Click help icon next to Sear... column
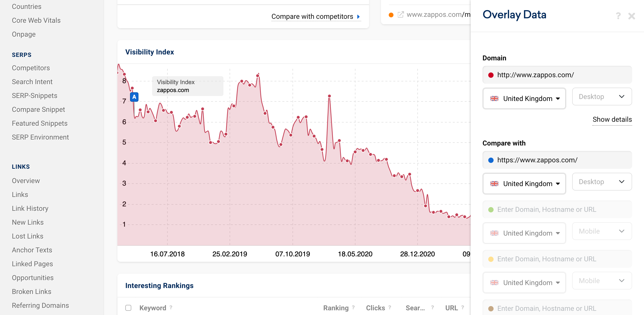This screenshot has width=644, height=315. pos(432,308)
